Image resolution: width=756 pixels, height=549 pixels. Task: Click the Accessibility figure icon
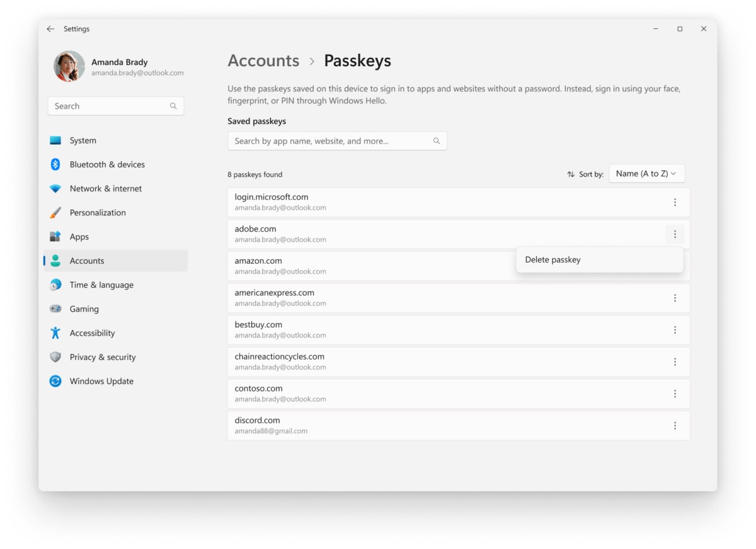click(x=55, y=333)
